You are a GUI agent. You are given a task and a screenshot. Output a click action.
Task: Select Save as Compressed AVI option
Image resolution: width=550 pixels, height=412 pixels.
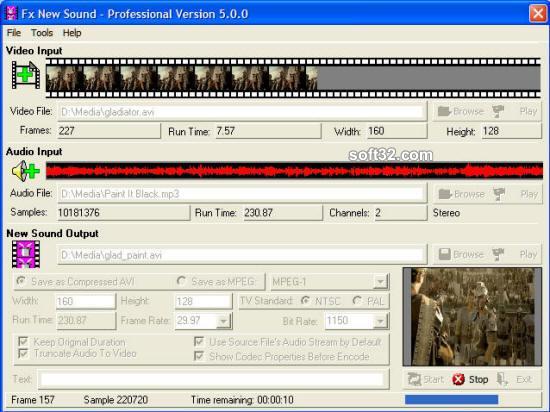pos(21,281)
